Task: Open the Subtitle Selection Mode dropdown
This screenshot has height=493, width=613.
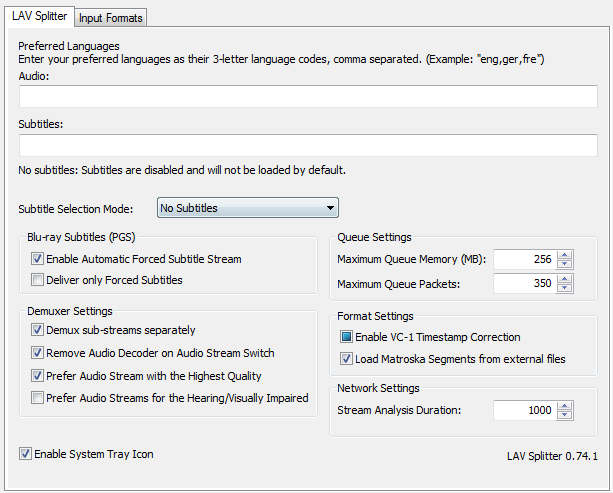Action: click(x=248, y=208)
